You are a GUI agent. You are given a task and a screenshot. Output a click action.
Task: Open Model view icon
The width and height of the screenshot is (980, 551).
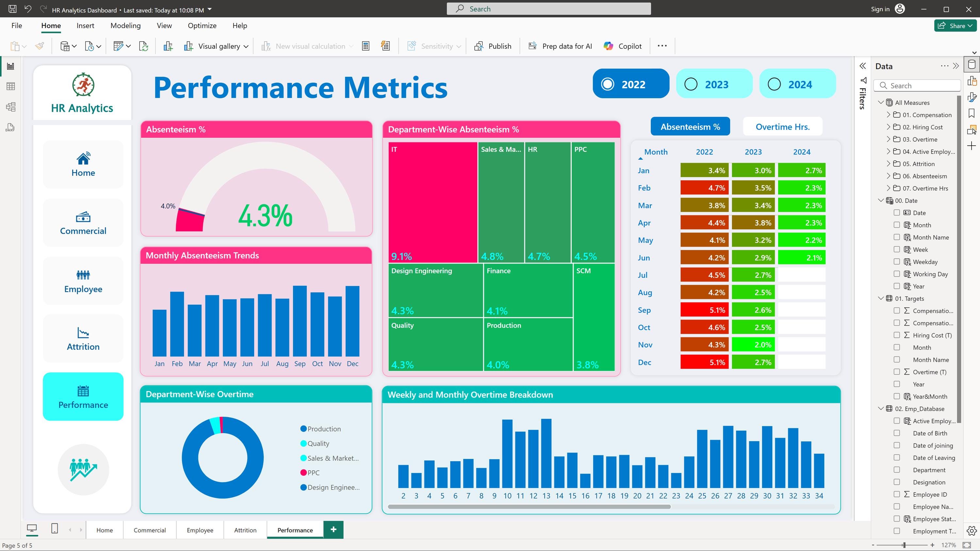click(x=11, y=107)
